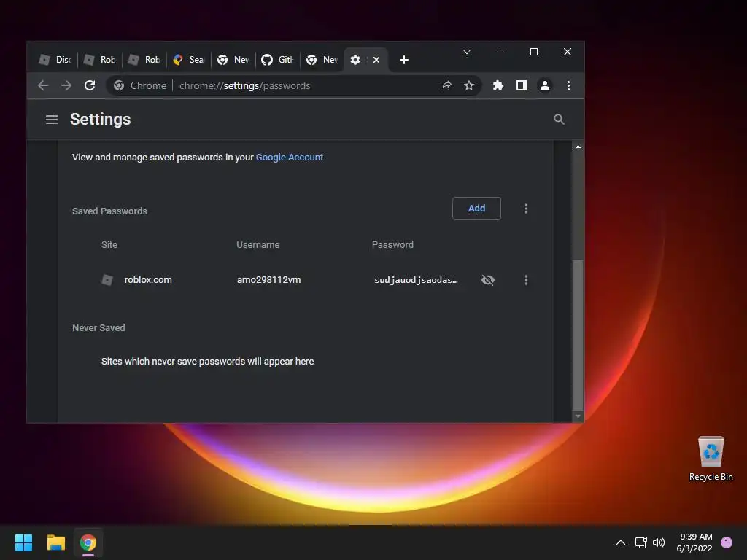
Task: Click the page scrollbar thumb
Action: (x=578, y=335)
